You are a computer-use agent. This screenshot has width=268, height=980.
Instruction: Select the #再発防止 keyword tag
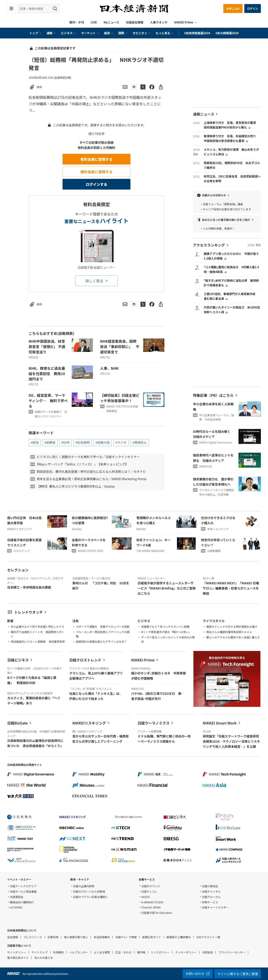[x=140, y=442]
